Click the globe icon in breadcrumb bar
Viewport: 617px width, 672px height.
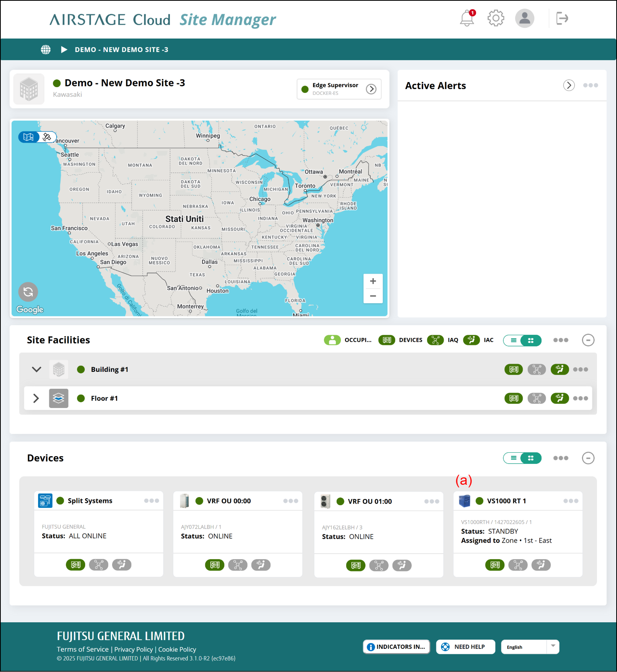pyautogui.click(x=46, y=50)
